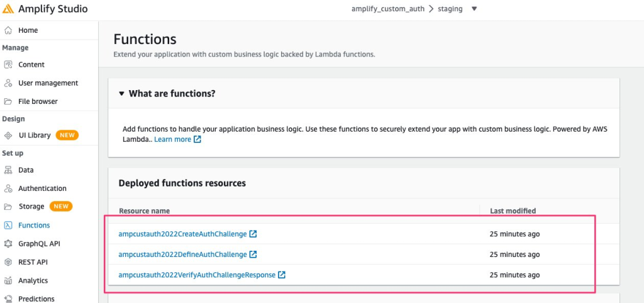The height and width of the screenshot is (303, 644).
Task: Click '25 minutes ago' in DefineAuthChallenge row
Action: [514, 254]
